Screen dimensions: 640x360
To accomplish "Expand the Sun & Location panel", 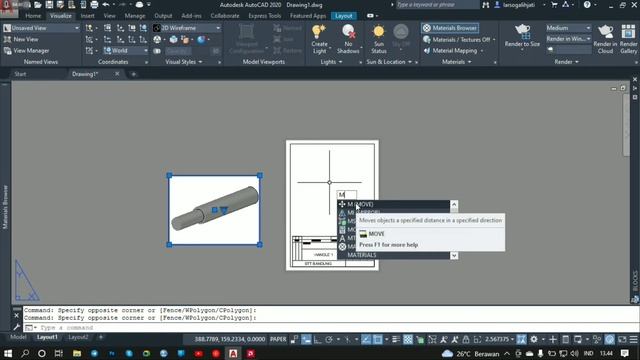I will click(389, 62).
